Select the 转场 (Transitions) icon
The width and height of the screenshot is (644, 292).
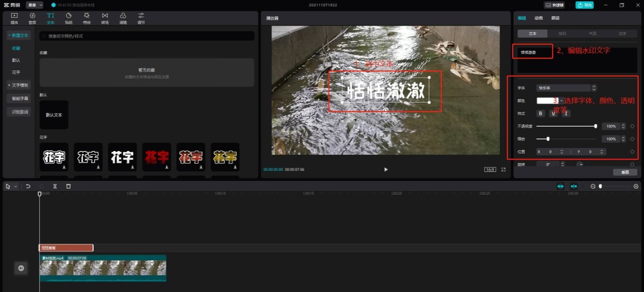105,16
